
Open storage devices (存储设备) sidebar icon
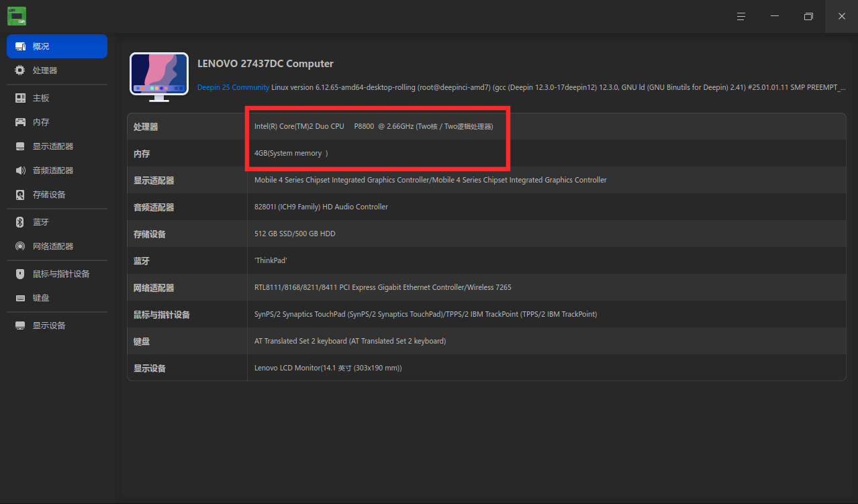20,195
